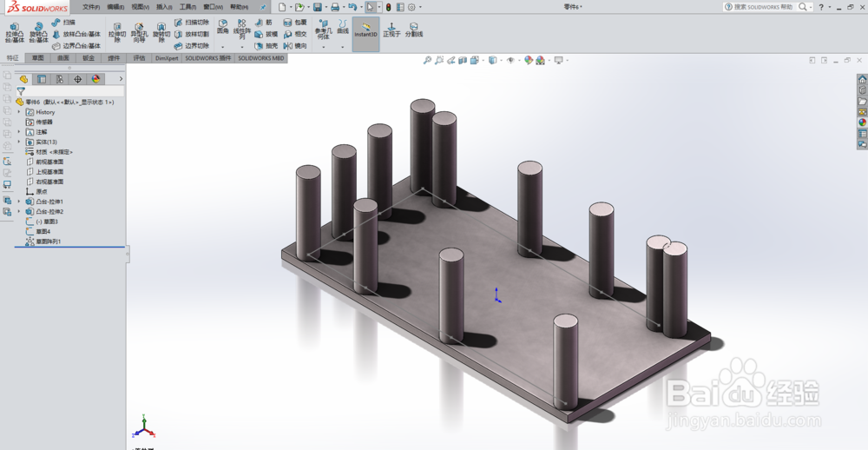Click the save disk icon
868x450 pixels.
tap(317, 7)
